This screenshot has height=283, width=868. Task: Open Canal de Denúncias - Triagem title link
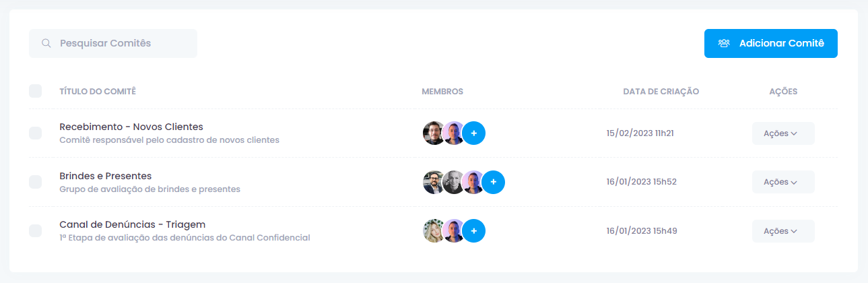pyautogui.click(x=132, y=224)
